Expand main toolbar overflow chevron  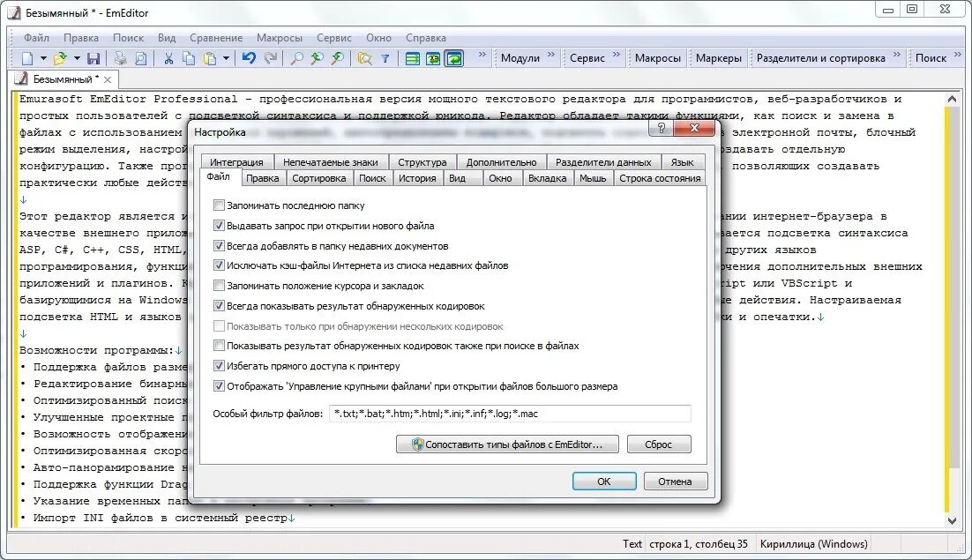482,55
